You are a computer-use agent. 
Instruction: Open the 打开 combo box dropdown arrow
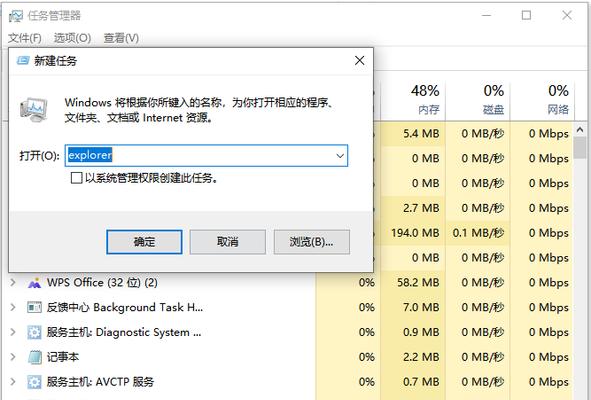(x=340, y=156)
